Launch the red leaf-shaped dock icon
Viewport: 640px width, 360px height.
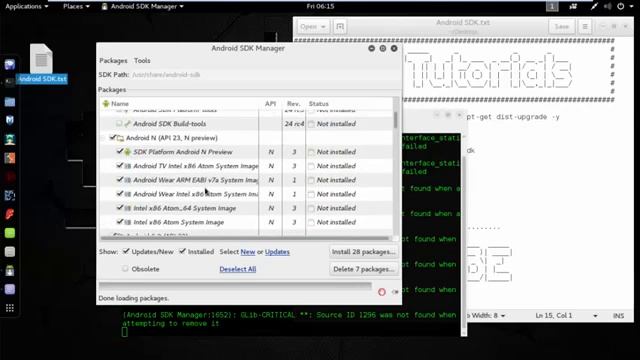[10, 214]
